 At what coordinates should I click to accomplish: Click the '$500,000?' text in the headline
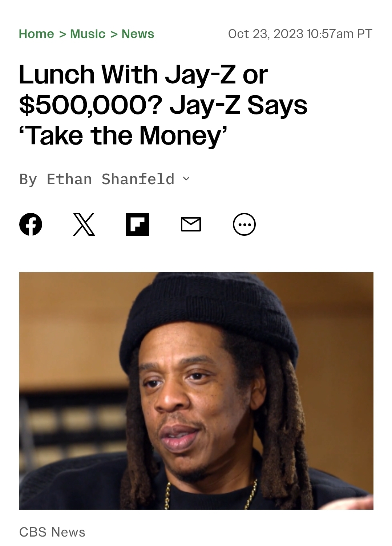[90, 105]
